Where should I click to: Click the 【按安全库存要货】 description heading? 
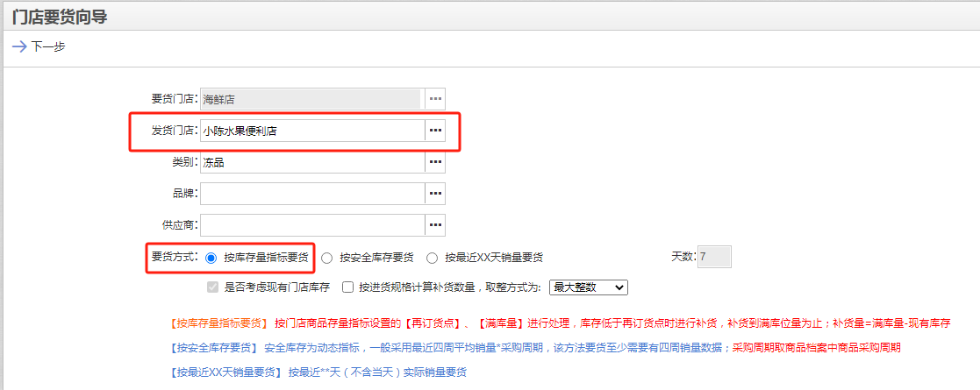214,348
